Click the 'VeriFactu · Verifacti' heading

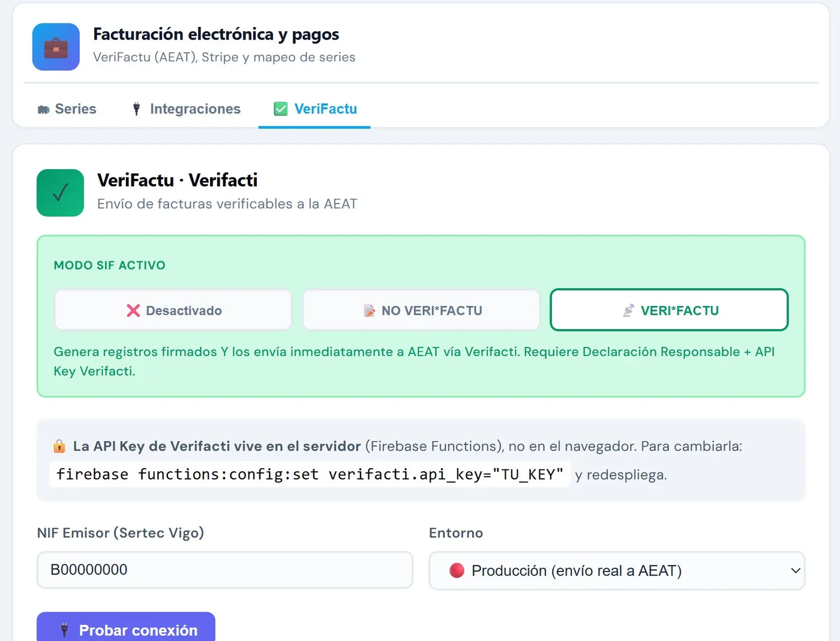pyautogui.click(x=178, y=180)
